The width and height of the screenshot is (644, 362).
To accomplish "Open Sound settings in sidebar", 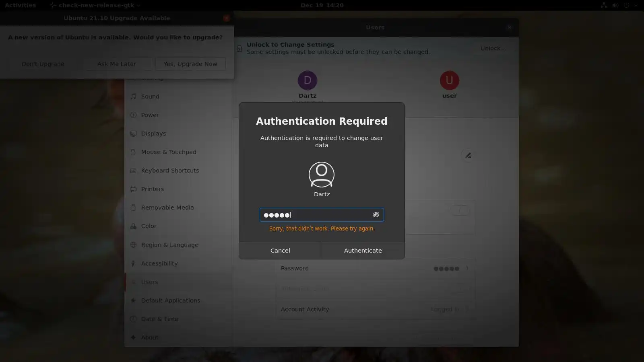I will [178, 97].
